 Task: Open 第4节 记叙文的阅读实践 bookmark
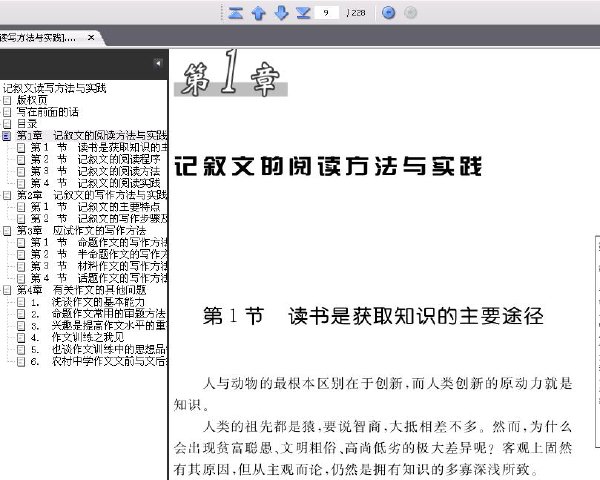coord(95,183)
